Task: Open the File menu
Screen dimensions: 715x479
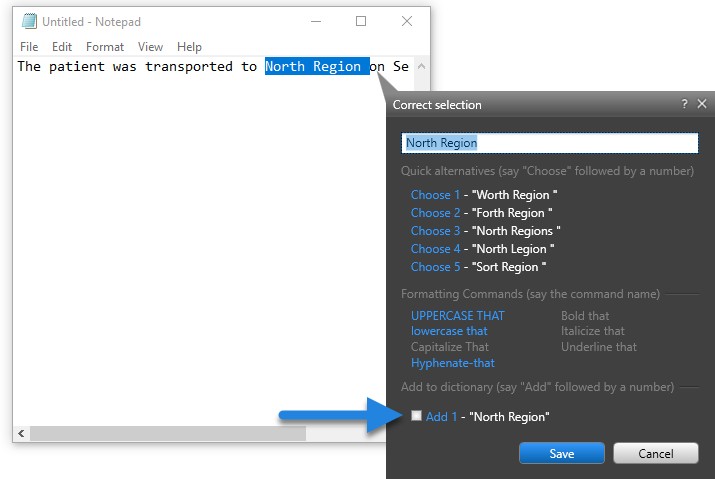Action: pos(29,47)
